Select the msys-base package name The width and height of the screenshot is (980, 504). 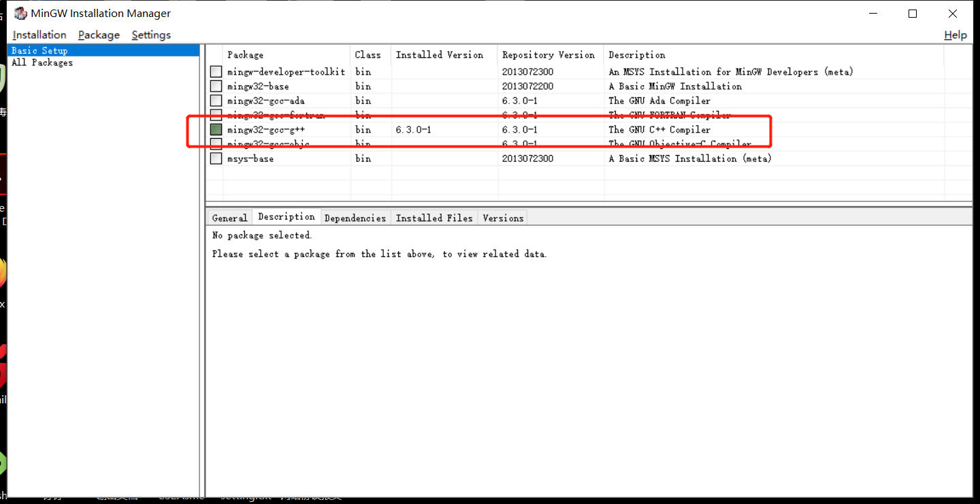[x=250, y=158]
